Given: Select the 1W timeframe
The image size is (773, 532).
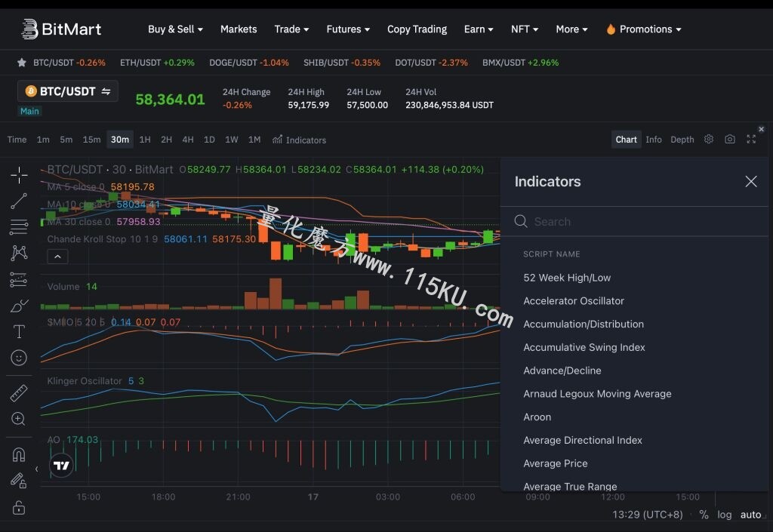Looking at the screenshot, I should point(232,140).
